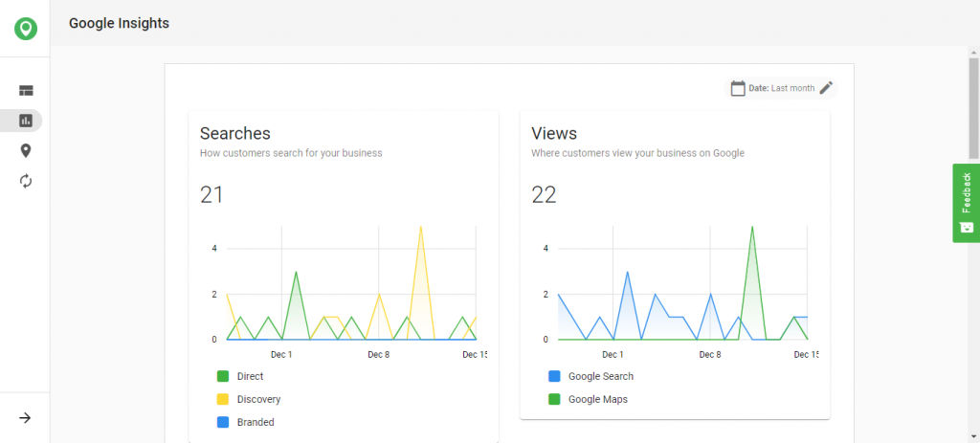This screenshot has width=980, height=443.
Task: Edit date range with the pencil icon
Action: 826,88
